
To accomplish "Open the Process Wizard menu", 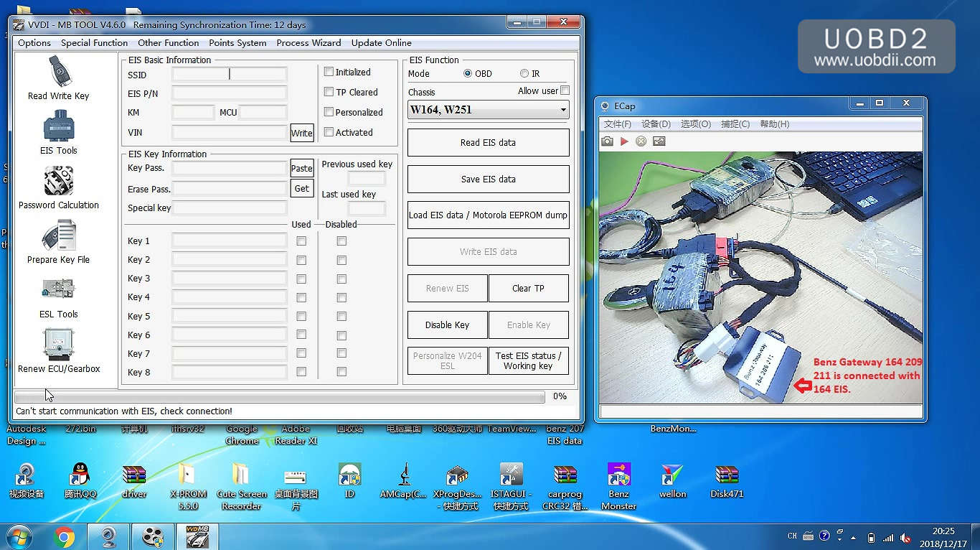I will 308,43.
